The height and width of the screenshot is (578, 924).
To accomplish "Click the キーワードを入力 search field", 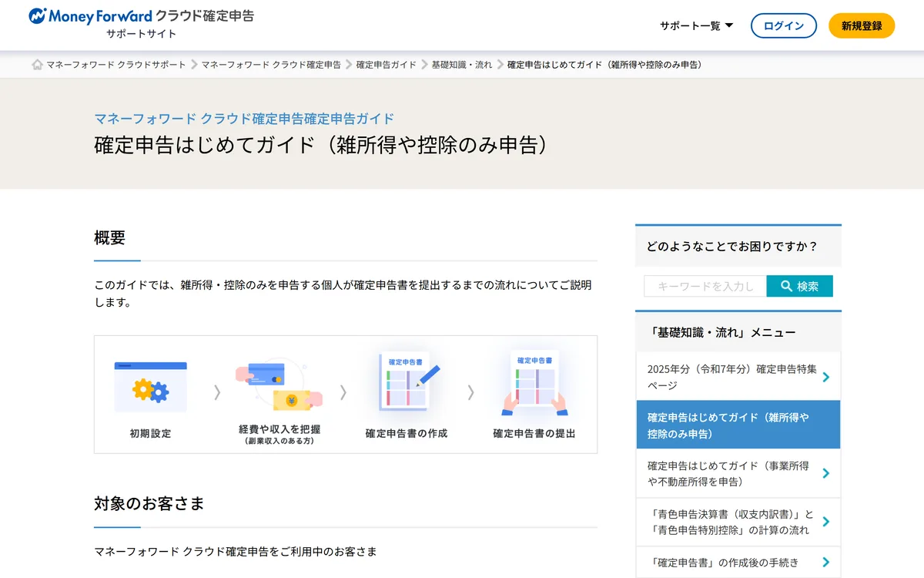I will pos(705,286).
